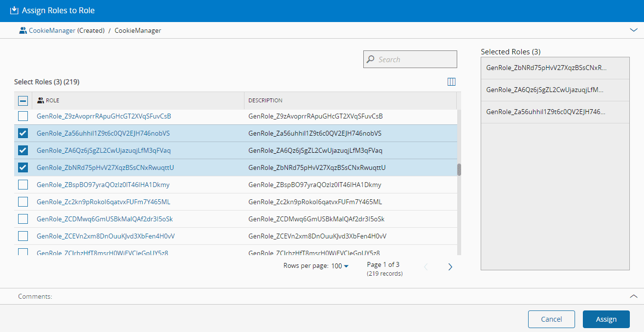Viewport: 644px width, 332px height.
Task: Click the roles table vertical scrollbar thumb
Action: tap(459, 169)
